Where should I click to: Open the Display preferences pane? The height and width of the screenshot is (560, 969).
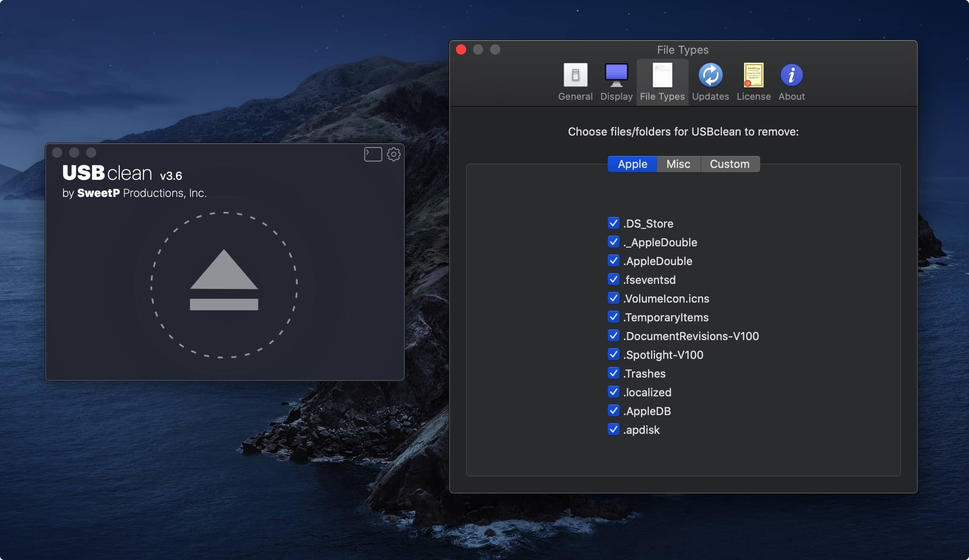pyautogui.click(x=616, y=82)
